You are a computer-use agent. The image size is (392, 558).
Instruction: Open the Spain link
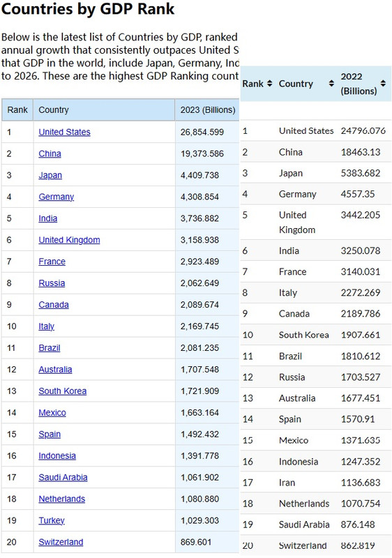50,434
